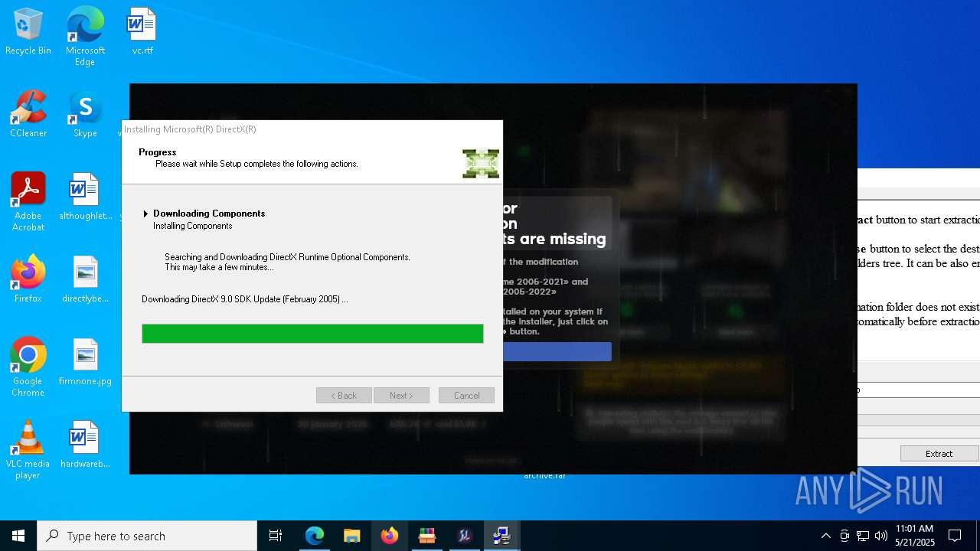Click the Windows Start button
Viewport: 980px width, 551px height.
point(18,536)
